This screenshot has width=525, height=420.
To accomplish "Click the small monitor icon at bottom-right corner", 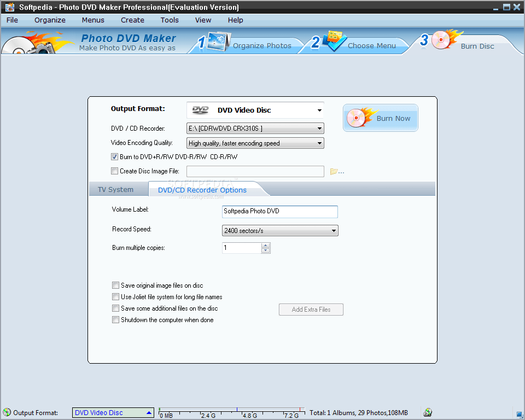I will (520, 414).
